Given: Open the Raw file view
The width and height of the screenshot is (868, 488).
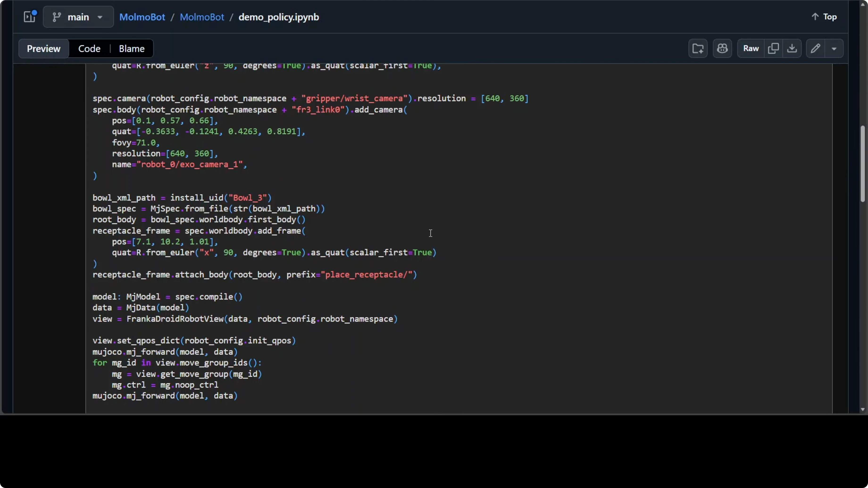Looking at the screenshot, I should click(751, 49).
